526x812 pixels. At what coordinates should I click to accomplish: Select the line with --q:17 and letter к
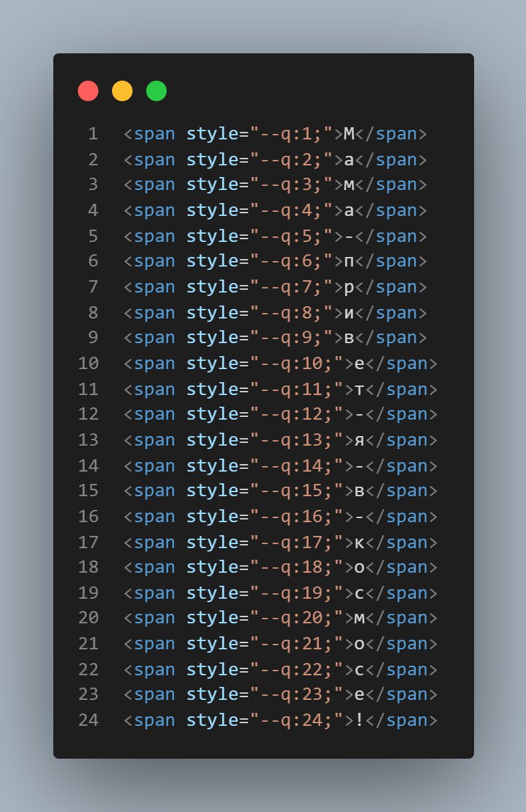(x=280, y=543)
